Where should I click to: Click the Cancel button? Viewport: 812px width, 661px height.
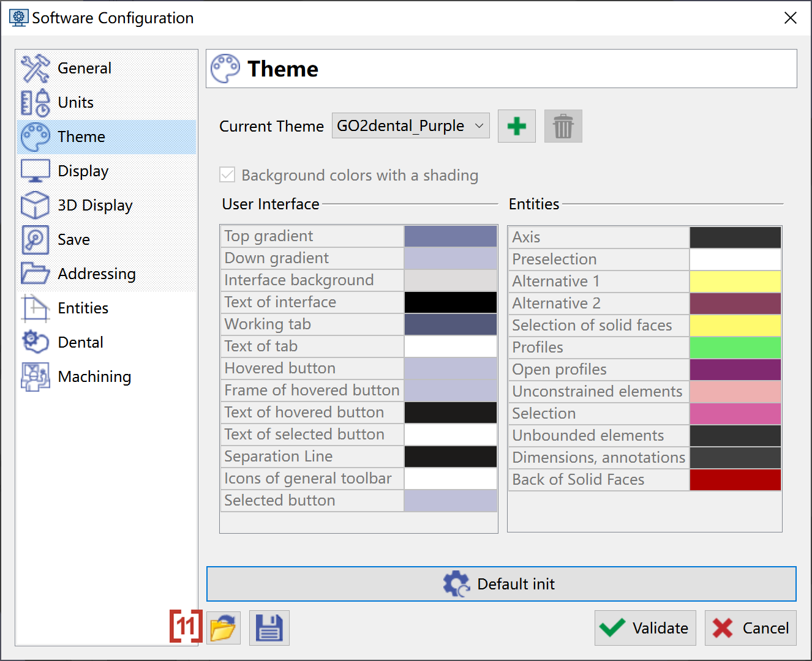click(x=750, y=628)
